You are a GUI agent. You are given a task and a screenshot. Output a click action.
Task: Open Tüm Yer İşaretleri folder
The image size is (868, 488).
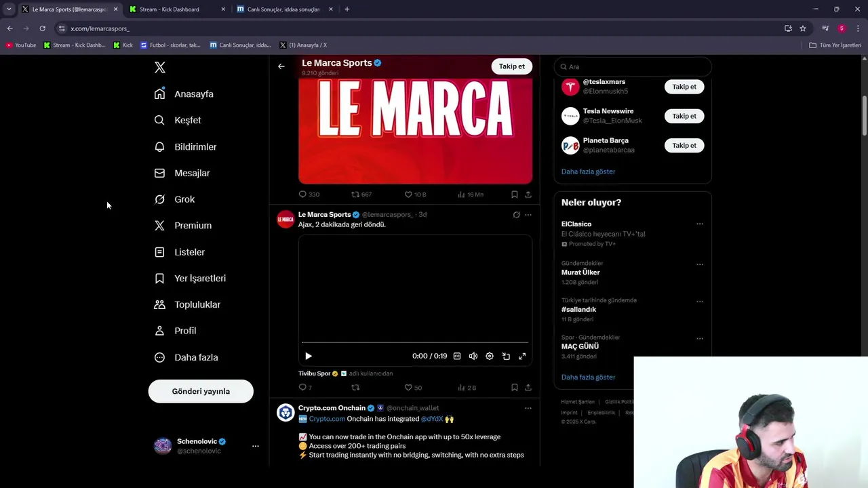pyautogui.click(x=835, y=45)
